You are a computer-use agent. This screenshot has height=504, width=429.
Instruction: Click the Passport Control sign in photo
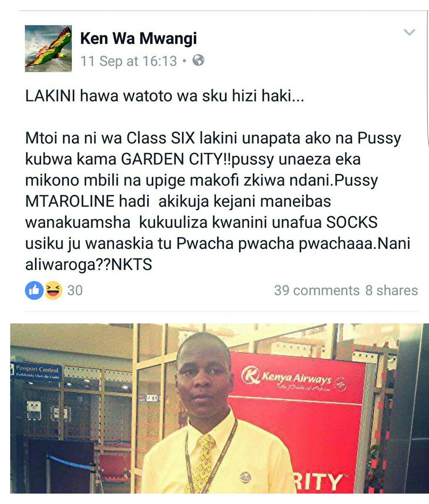coord(37,371)
